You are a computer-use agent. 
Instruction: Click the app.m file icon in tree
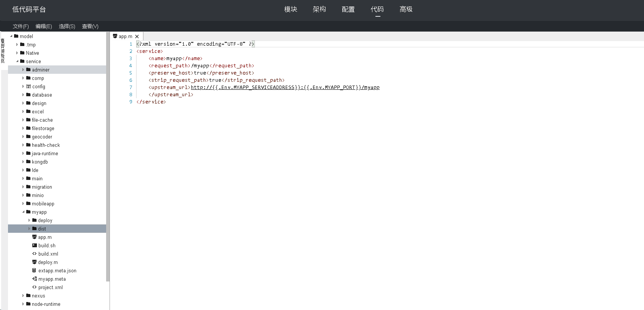[x=35, y=237]
